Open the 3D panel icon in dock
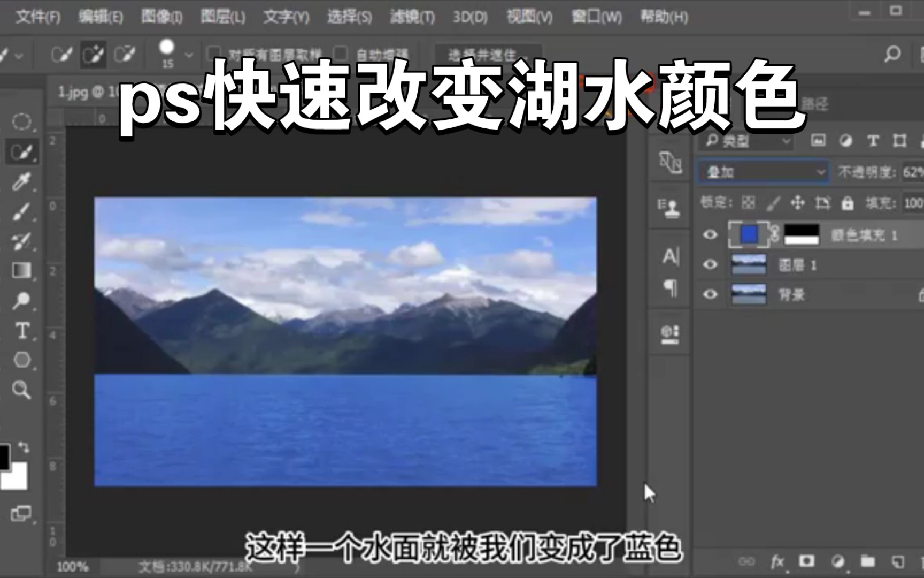Viewport: 924px width, 578px height. [670, 162]
